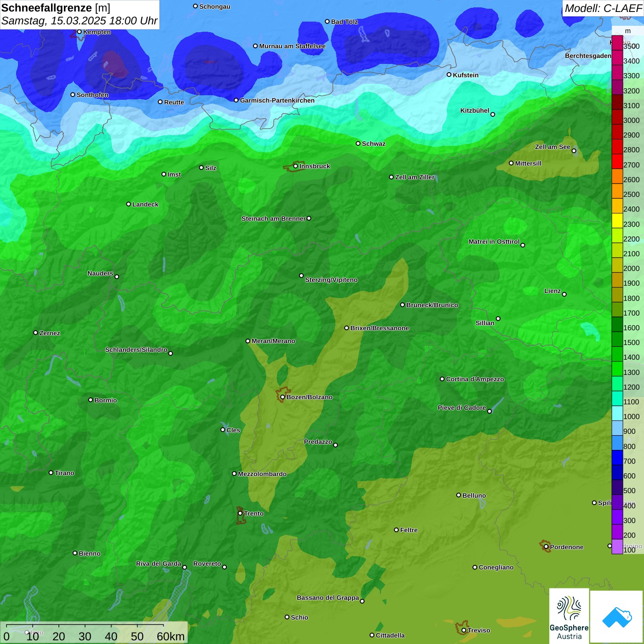644x644 pixels.
Task: Click the Reutte location dot
Action: (x=161, y=102)
